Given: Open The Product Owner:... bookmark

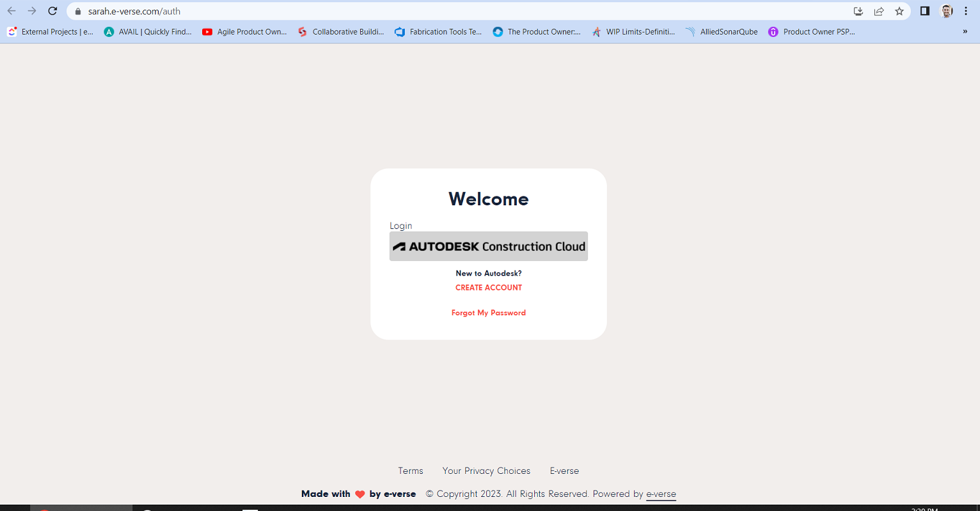Looking at the screenshot, I should coord(537,31).
